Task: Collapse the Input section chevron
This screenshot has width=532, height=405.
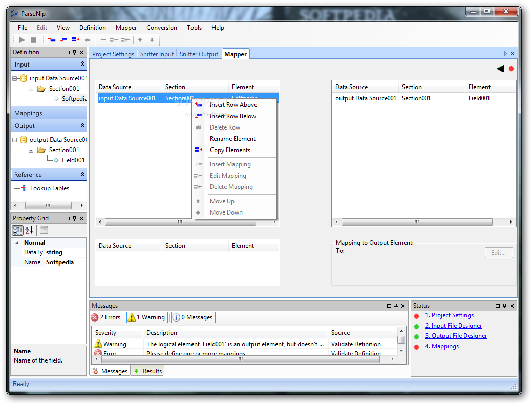Action: 82,64
